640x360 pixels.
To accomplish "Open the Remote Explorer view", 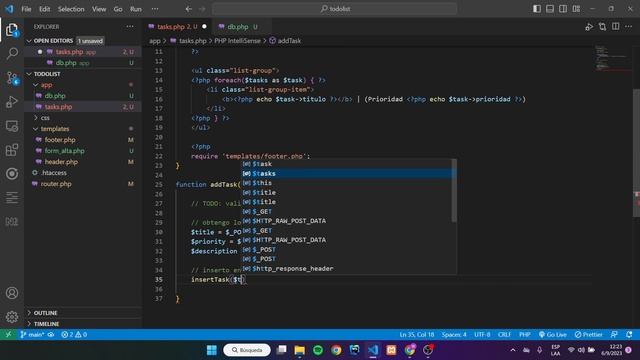I will pos(12,126).
